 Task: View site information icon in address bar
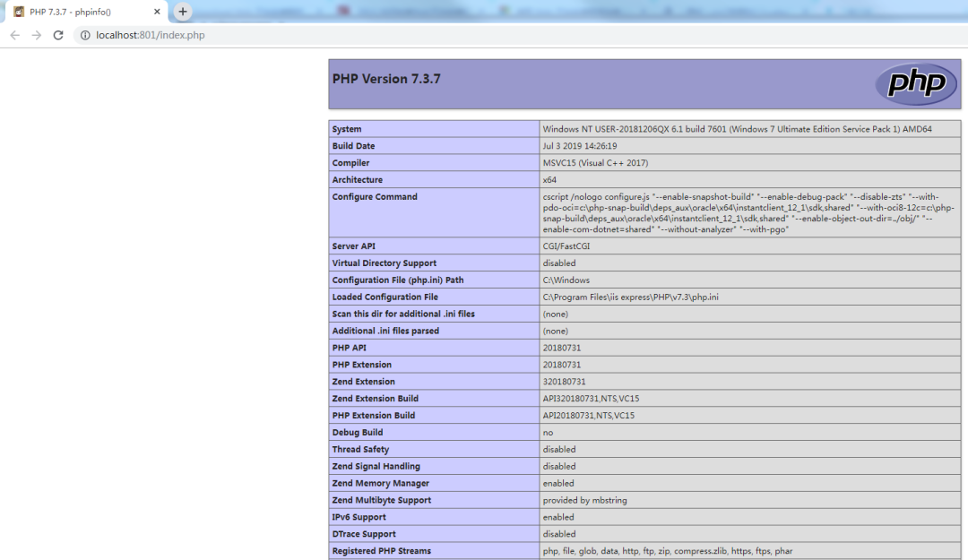click(x=85, y=35)
